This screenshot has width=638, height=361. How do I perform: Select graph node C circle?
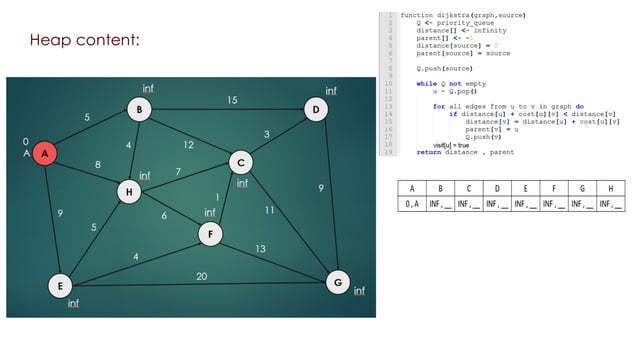pos(241,163)
